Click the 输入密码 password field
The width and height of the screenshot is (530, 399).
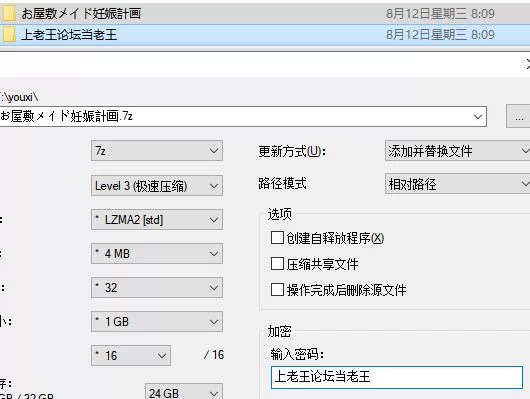click(397, 377)
